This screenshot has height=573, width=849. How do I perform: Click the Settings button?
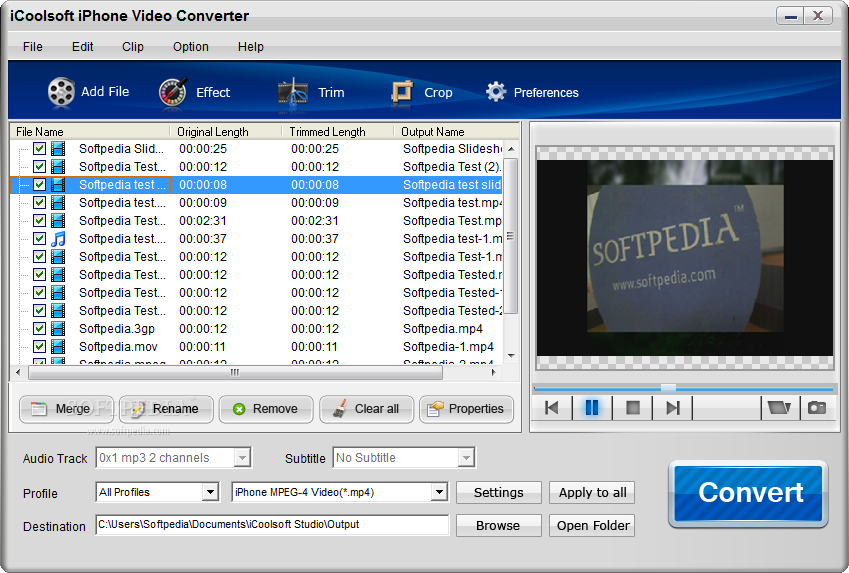click(x=499, y=492)
